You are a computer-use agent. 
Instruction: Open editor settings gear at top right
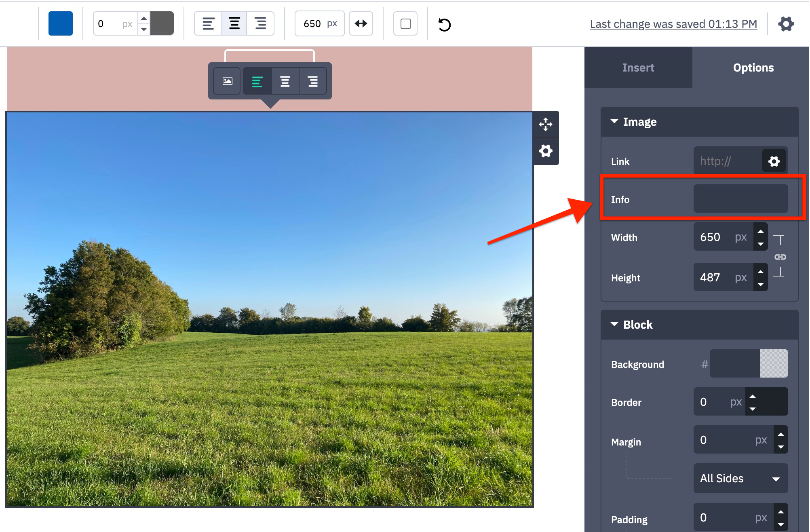click(786, 24)
